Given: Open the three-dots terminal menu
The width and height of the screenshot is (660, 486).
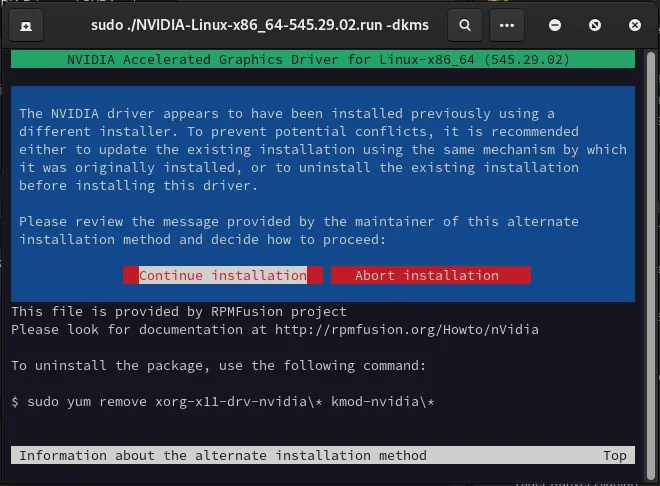Looking at the screenshot, I should click(507, 25).
